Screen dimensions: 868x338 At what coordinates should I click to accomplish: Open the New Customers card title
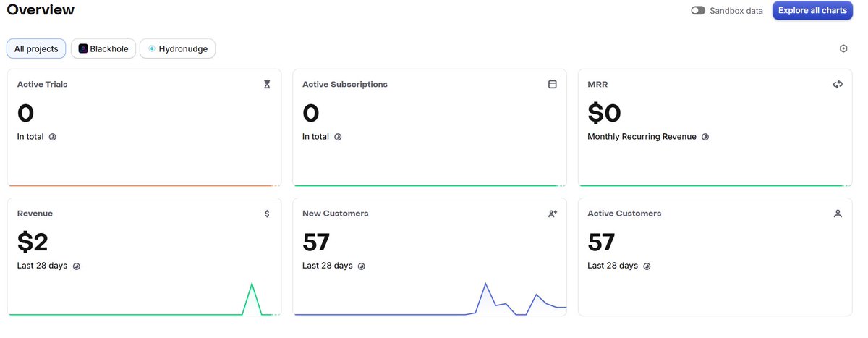pos(336,214)
